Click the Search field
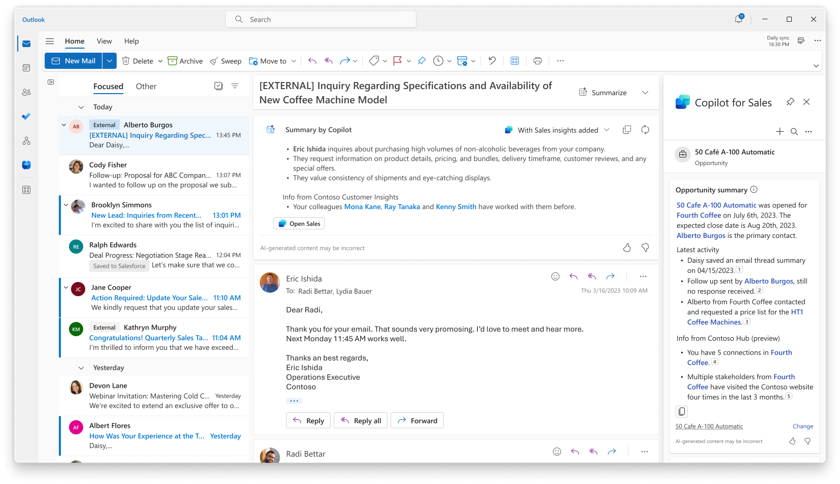Screen dimensions: 840x484 321,19
